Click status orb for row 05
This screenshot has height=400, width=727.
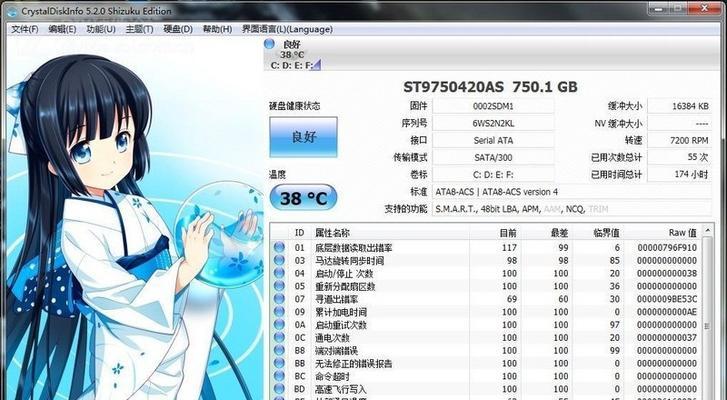pos(279,286)
